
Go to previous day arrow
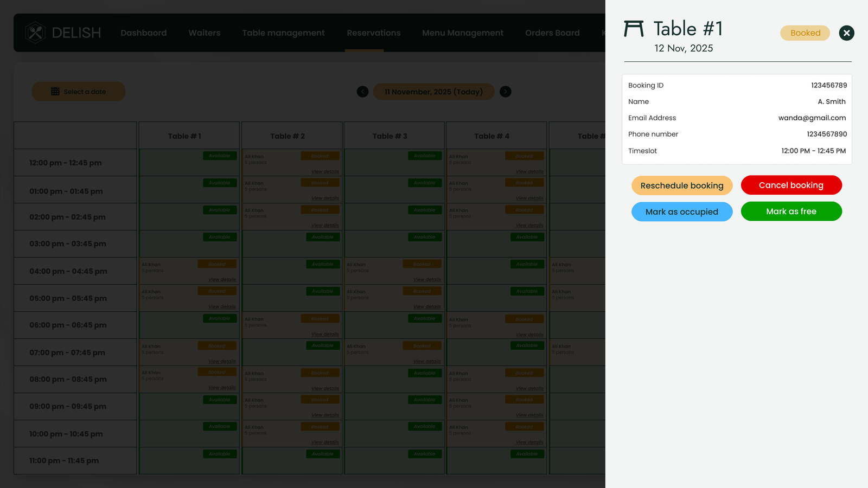pyautogui.click(x=363, y=92)
